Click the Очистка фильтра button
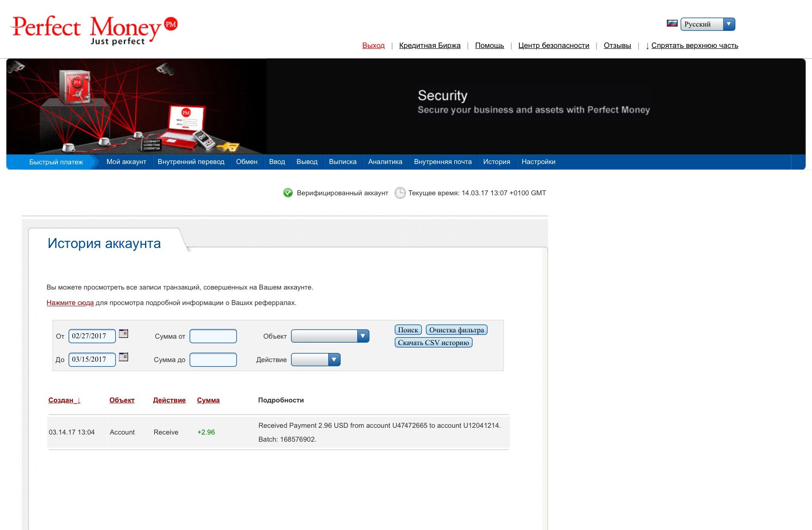 pyautogui.click(x=456, y=330)
